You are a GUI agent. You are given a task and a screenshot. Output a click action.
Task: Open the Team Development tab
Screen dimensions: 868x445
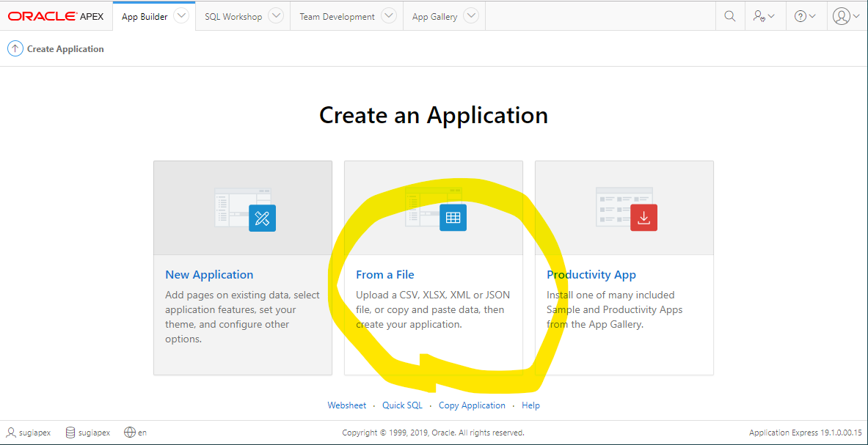click(337, 17)
